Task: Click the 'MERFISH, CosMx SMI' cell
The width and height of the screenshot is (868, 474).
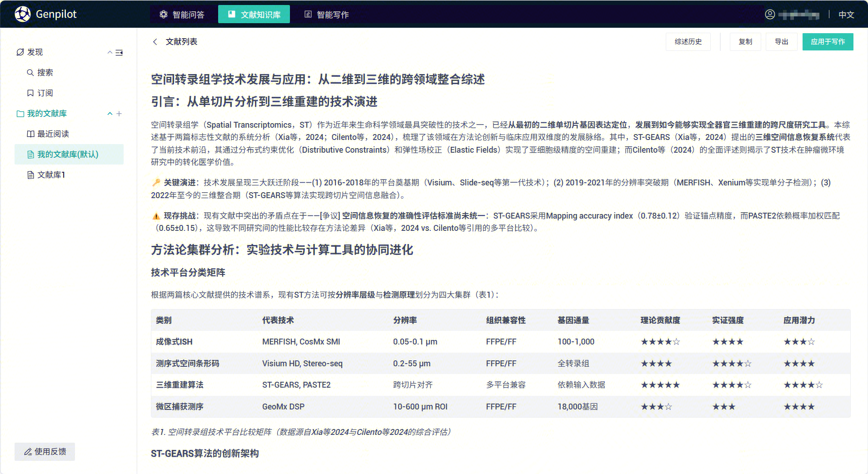Action: [301, 342]
